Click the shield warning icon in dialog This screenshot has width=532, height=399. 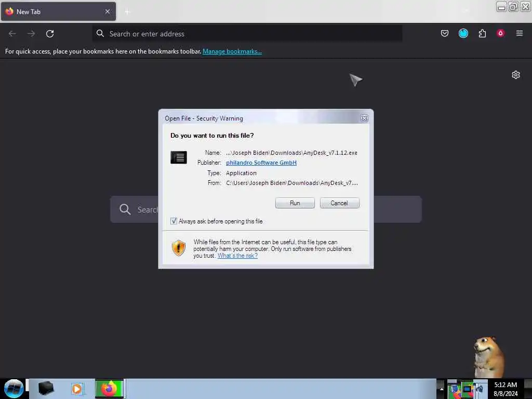[179, 248]
